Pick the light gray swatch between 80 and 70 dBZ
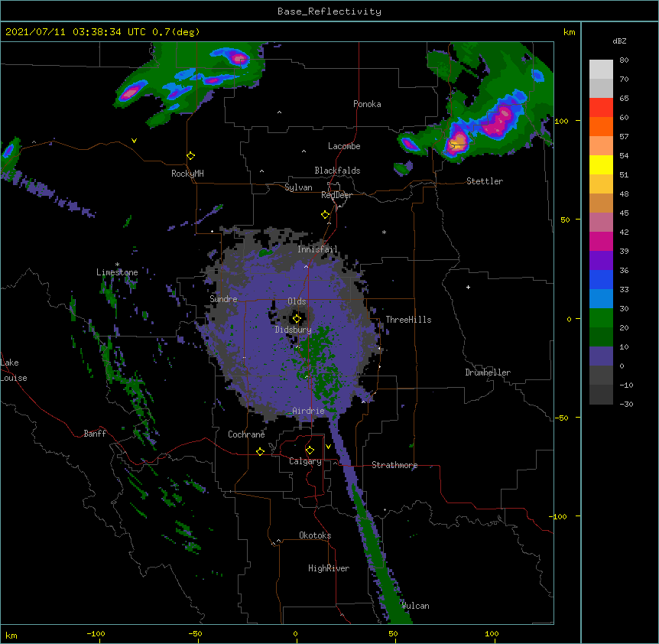This screenshot has height=644, width=659. [601, 70]
